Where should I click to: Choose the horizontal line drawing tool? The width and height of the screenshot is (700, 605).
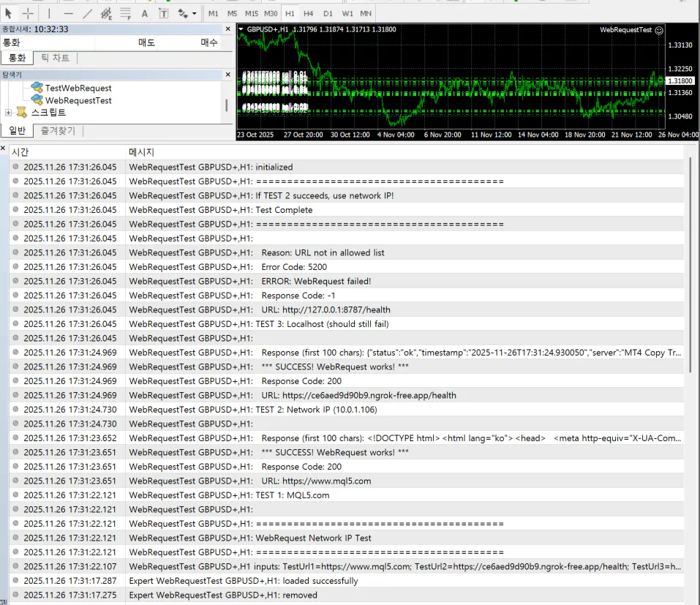[68, 13]
